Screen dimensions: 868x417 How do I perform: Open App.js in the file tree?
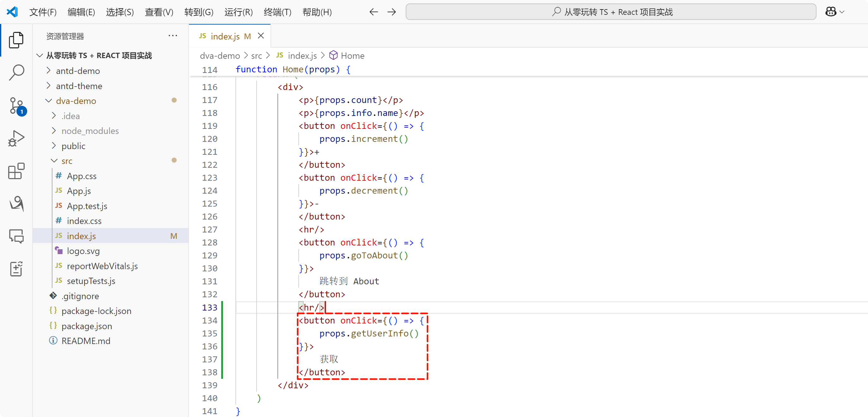[79, 190]
